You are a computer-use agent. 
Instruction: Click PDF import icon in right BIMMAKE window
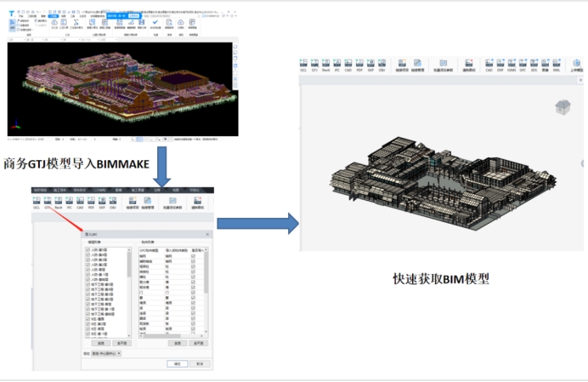359,65
